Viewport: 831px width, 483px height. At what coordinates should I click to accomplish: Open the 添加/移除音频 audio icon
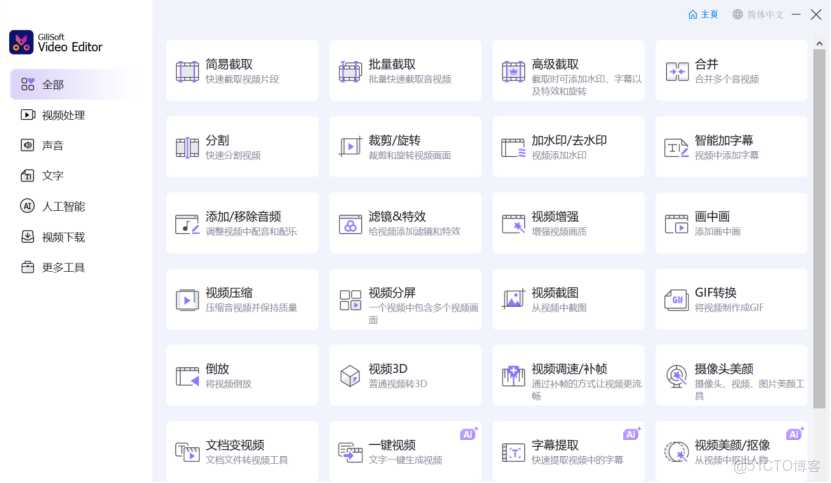click(187, 224)
